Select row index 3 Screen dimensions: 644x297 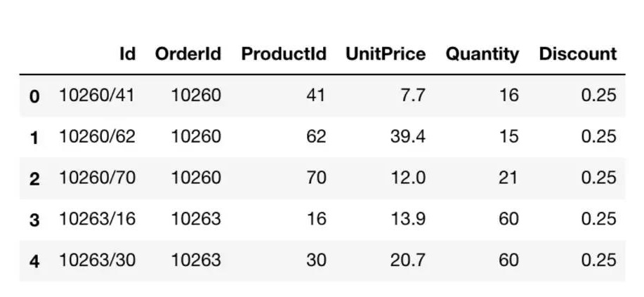point(34,220)
